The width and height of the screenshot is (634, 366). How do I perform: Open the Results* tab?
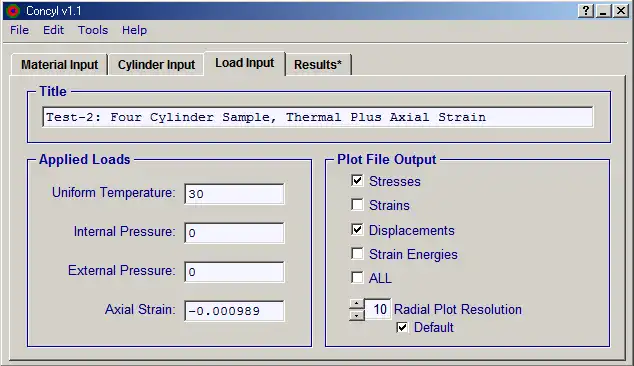coord(318,65)
